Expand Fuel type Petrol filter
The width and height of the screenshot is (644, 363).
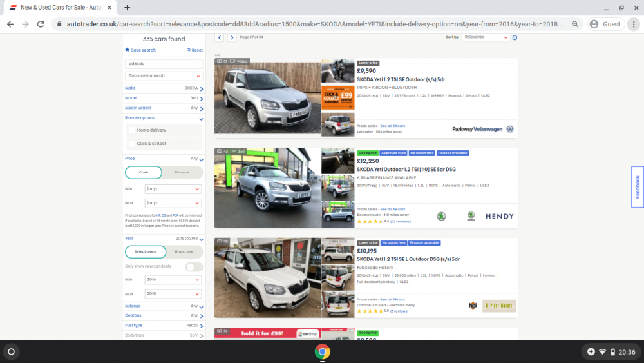click(x=164, y=326)
